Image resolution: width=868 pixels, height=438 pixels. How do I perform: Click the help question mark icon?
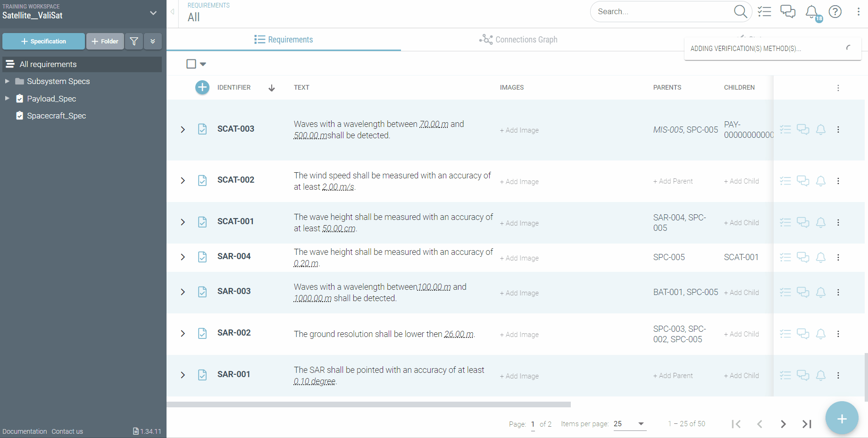coord(835,12)
